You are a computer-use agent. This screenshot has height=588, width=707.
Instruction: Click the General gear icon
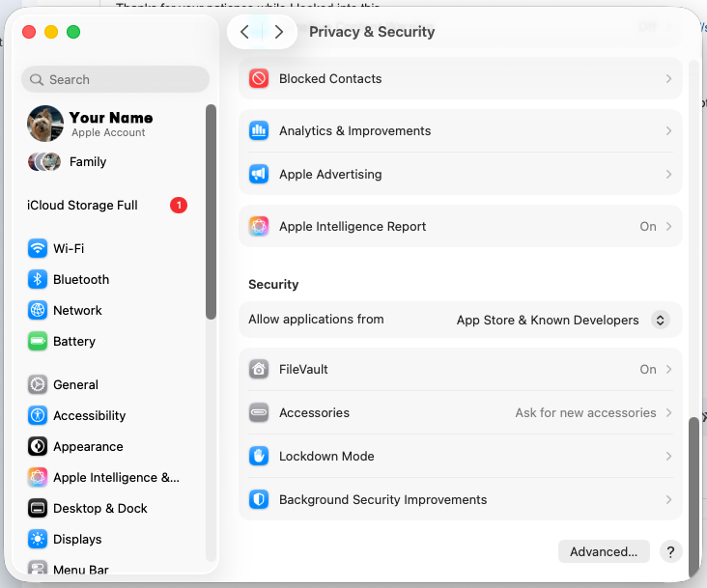point(38,384)
